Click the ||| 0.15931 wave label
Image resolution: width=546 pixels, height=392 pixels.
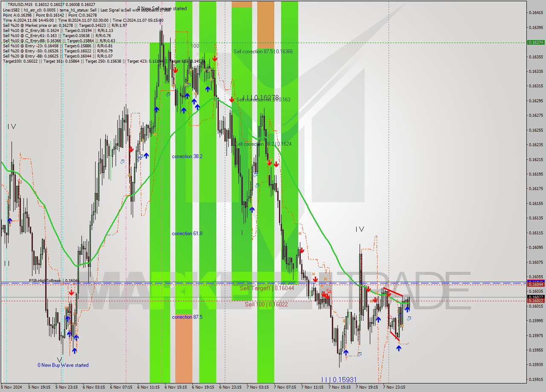(x=339, y=379)
